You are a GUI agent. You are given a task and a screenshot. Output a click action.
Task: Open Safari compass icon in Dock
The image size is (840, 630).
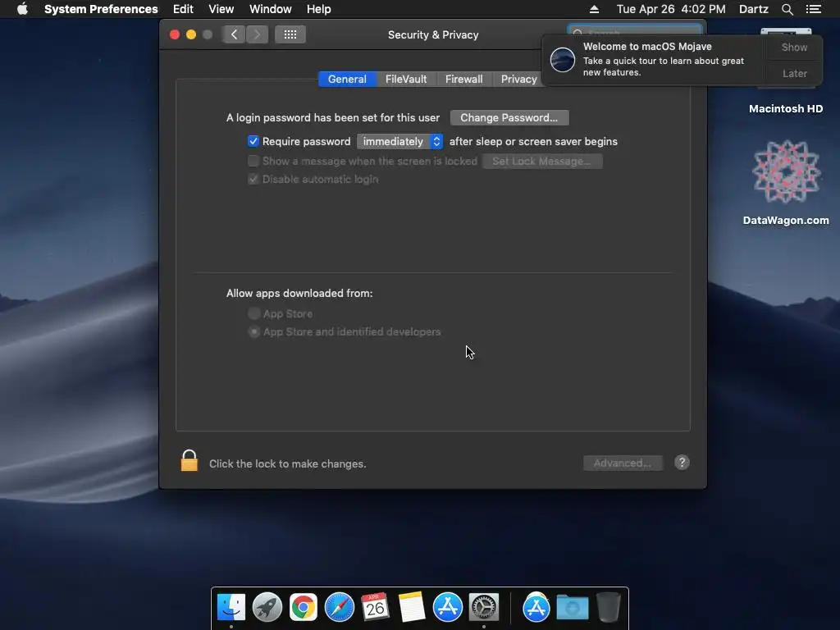[x=339, y=607]
